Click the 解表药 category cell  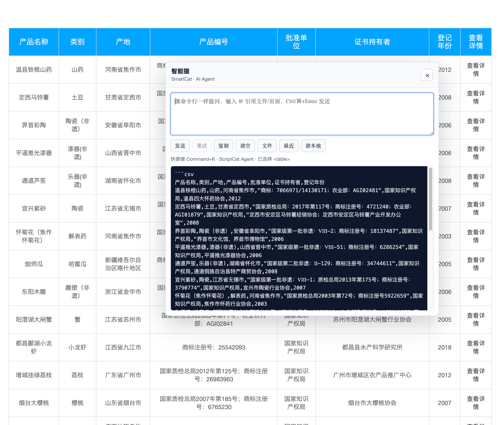[77, 236]
